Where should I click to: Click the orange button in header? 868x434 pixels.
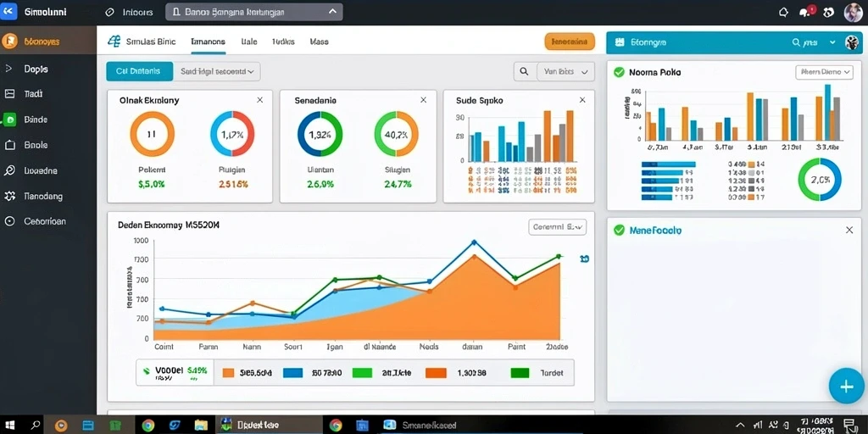tap(570, 42)
